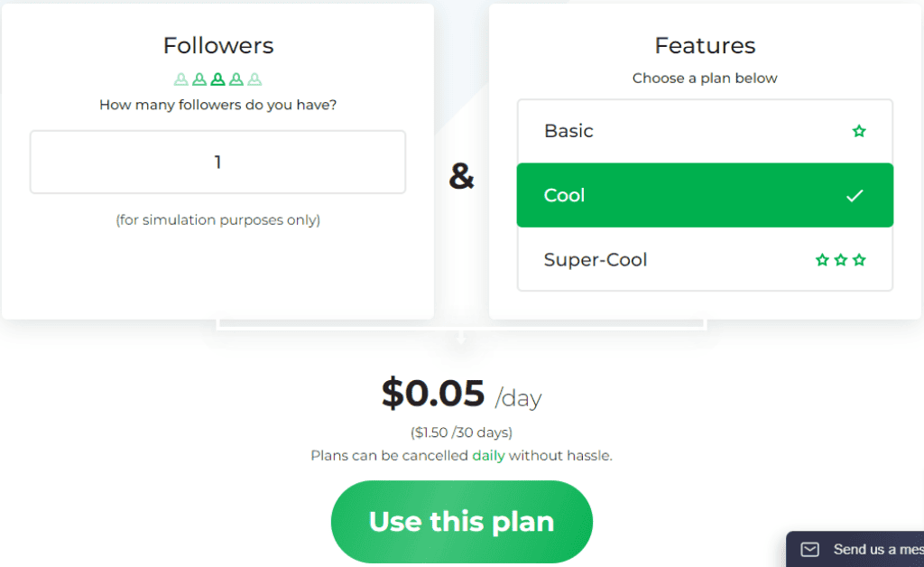Select the Basic plan option

[x=705, y=131]
